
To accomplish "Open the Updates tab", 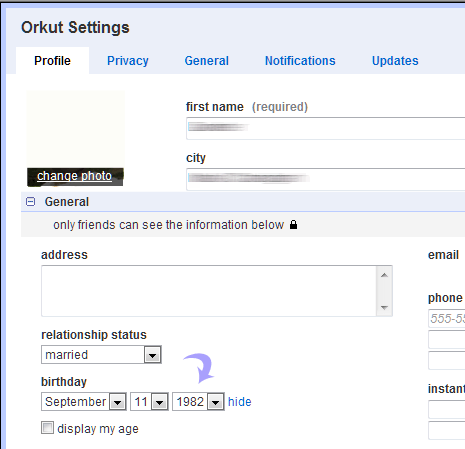I will 395,61.
